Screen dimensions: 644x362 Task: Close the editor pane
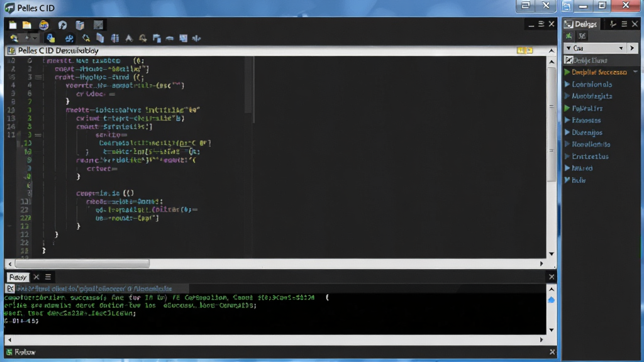552,25
